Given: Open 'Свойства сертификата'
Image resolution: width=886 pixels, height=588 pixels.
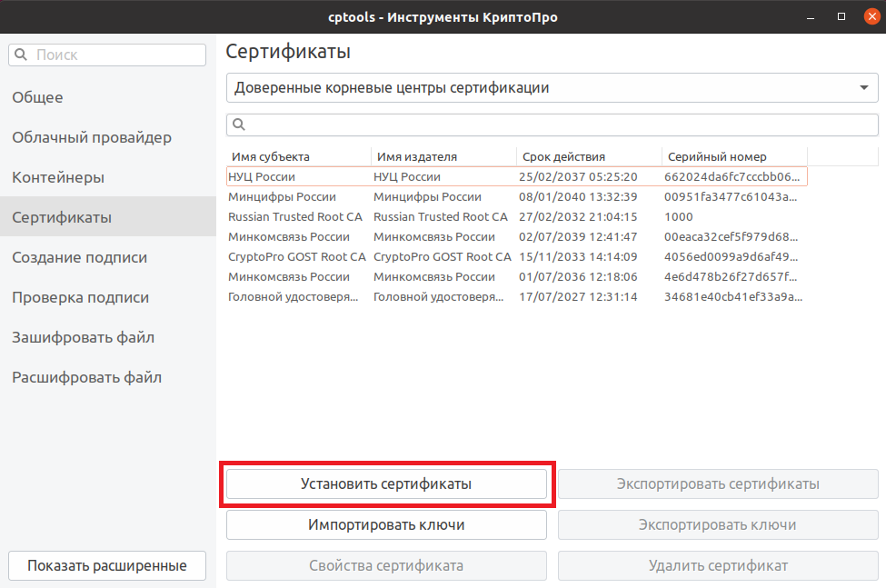Looking at the screenshot, I should pos(386,565).
